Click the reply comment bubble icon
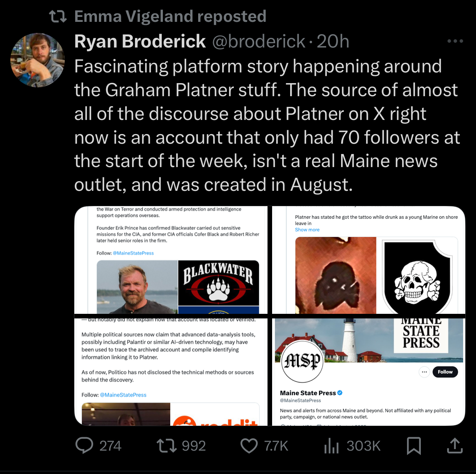The height and width of the screenshot is (474, 476). 84,445
